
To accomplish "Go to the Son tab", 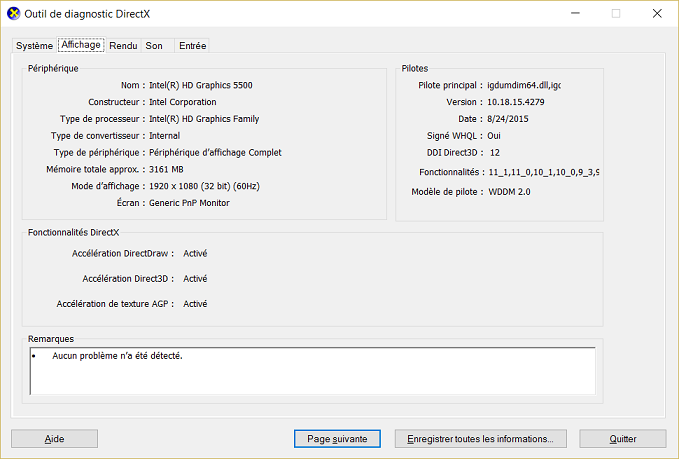I will pyautogui.click(x=154, y=46).
